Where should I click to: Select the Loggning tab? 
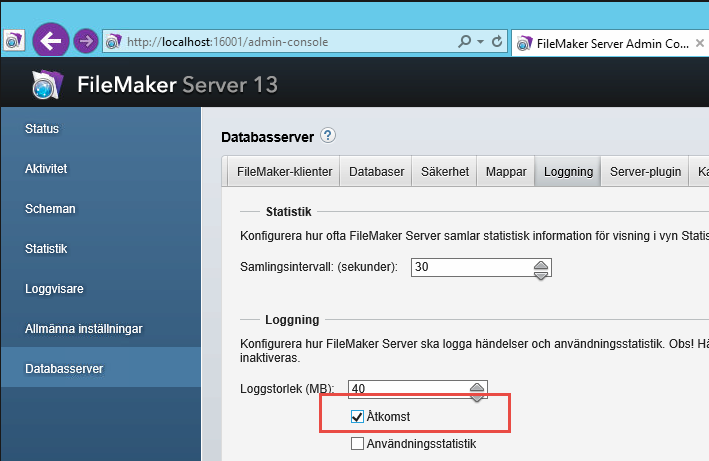click(x=568, y=172)
